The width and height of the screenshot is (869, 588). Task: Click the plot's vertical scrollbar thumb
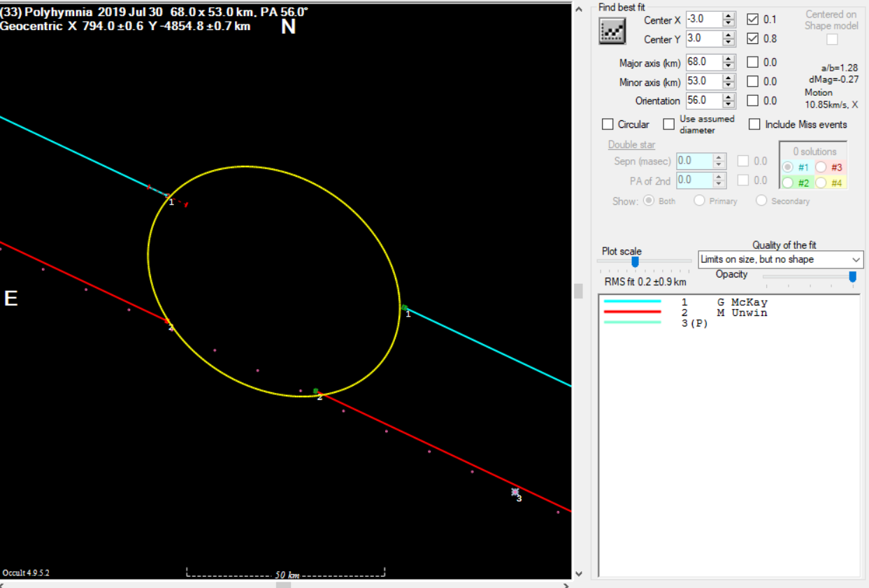point(578,291)
